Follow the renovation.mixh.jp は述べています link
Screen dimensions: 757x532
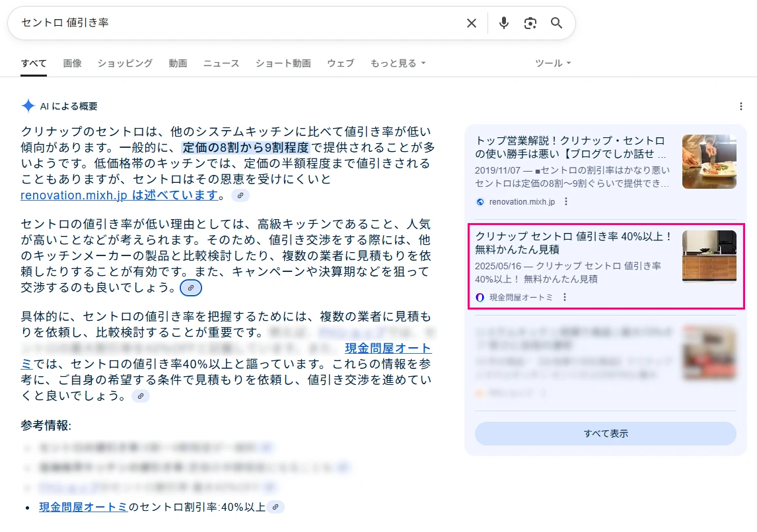(x=120, y=195)
